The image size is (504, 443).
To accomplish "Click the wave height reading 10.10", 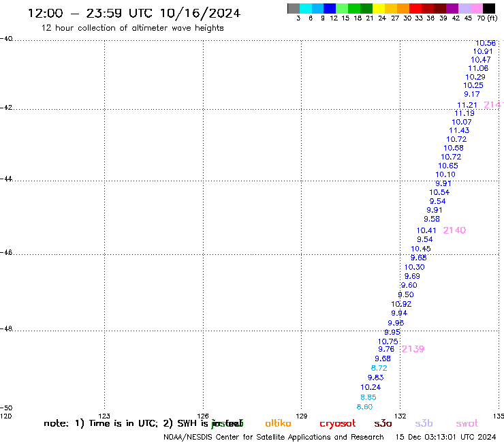I will (x=445, y=174).
